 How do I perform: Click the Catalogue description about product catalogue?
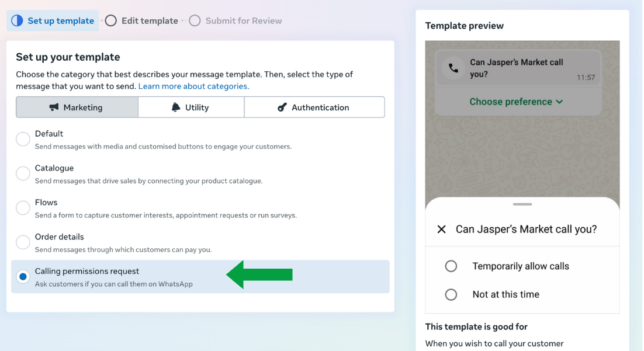tap(148, 180)
